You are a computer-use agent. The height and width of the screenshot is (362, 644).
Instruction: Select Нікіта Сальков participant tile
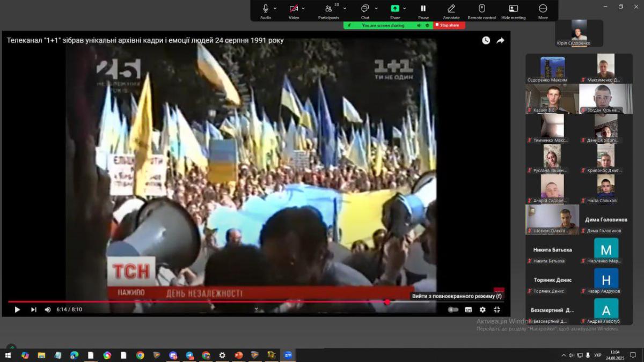tap(606, 189)
